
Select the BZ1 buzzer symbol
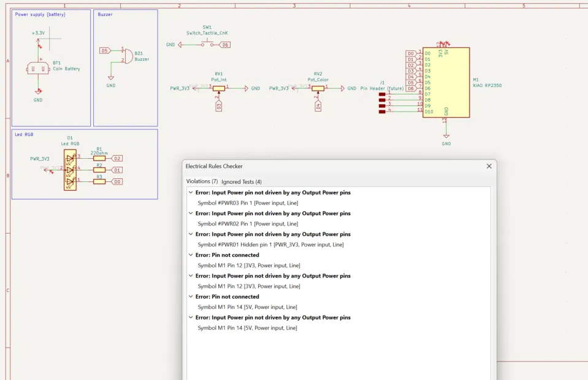click(x=128, y=56)
